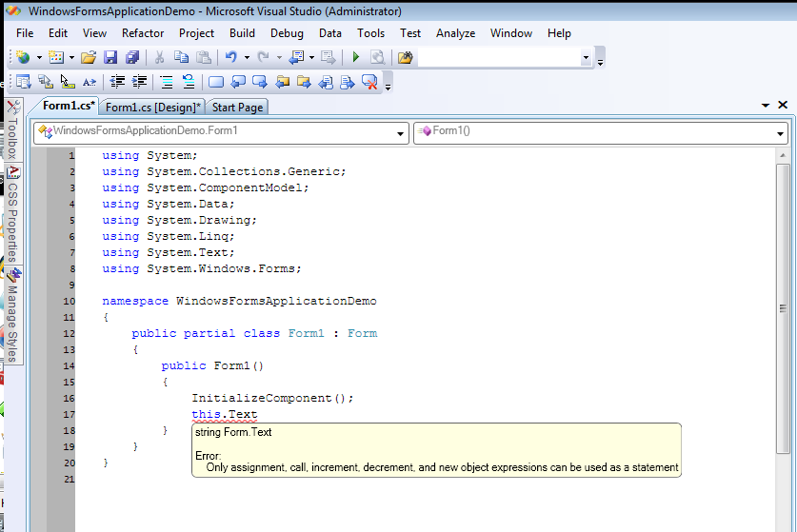
Task: Click the Display Object Member List icon
Action: (x=24, y=81)
